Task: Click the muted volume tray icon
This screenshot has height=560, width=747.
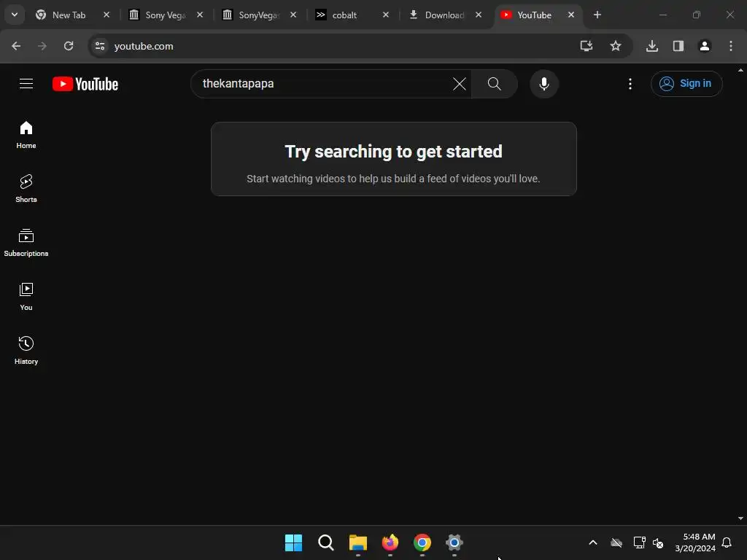Action: pyautogui.click(x=659, y=542)
